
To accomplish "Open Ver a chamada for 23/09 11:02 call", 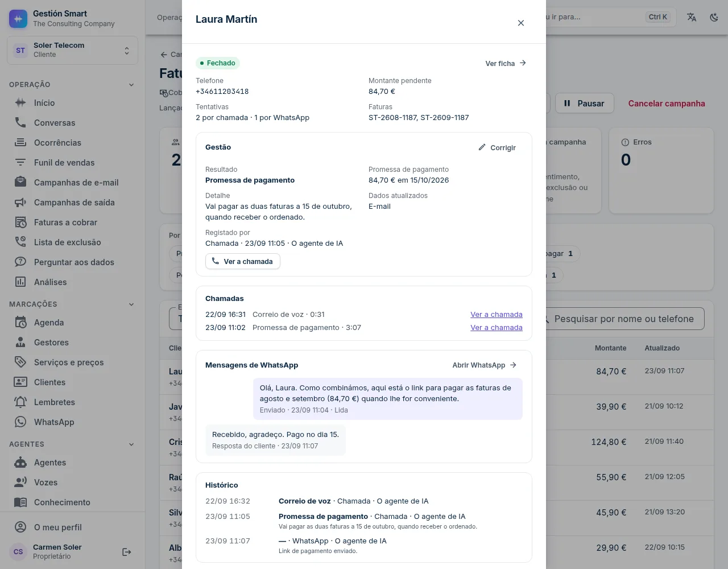I will [497, 328].
